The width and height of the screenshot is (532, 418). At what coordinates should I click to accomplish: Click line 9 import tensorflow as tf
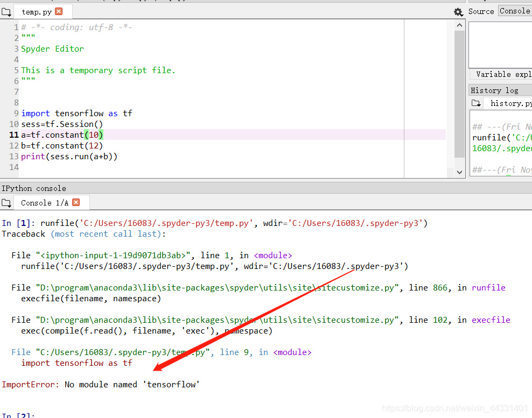[76, 113]
